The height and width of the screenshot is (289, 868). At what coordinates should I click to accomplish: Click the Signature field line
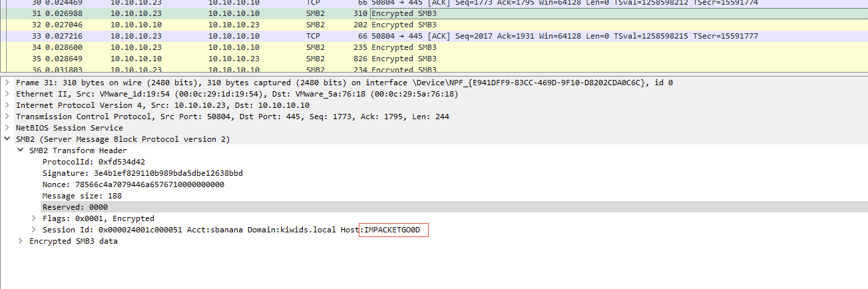click(142, 173)
